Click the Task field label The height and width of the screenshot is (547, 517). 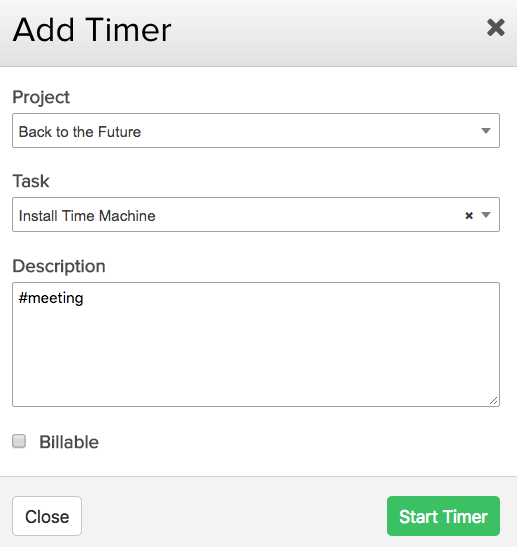click(31, 181)
